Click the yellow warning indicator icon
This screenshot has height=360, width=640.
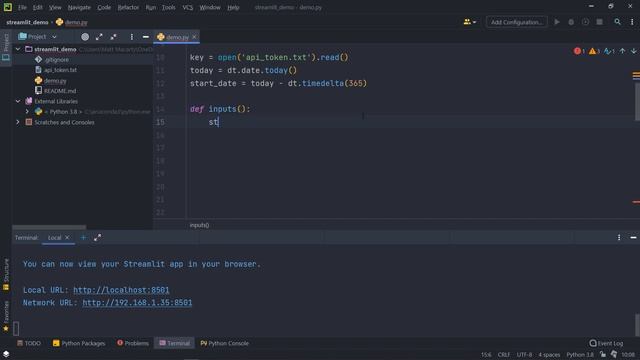click(x=593, y=51)
